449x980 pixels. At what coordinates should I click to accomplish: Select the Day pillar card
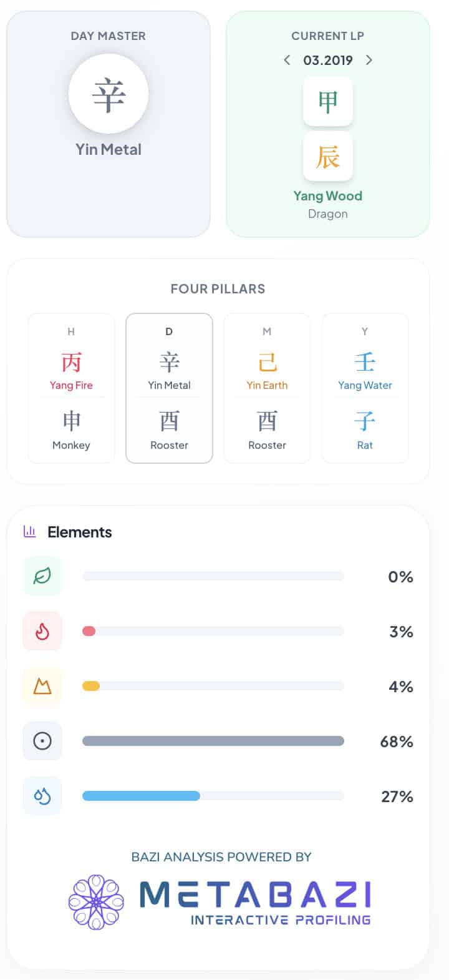click(x=169, y=388)
